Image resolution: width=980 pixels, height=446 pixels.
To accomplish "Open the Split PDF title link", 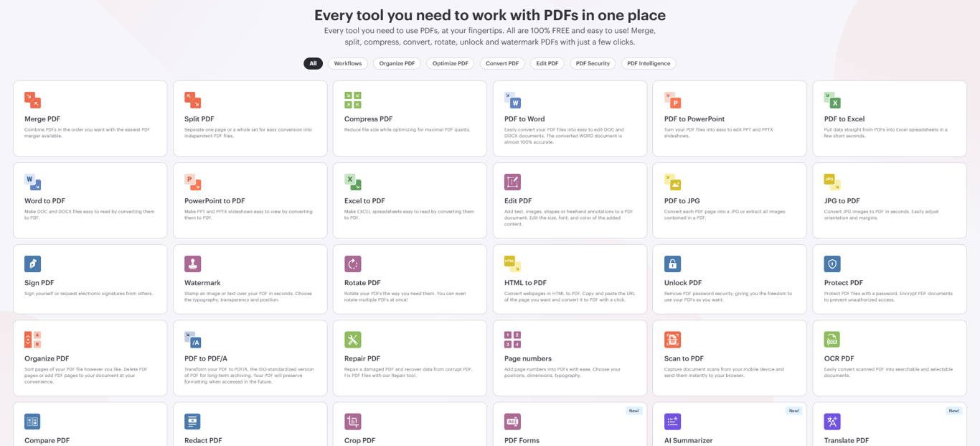I will click(x=199, y=119).
